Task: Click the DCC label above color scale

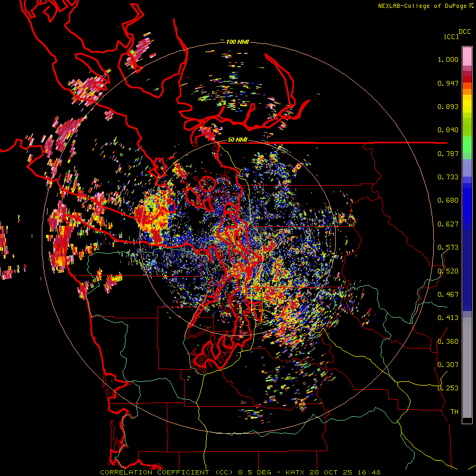Action: click(464, 32)
